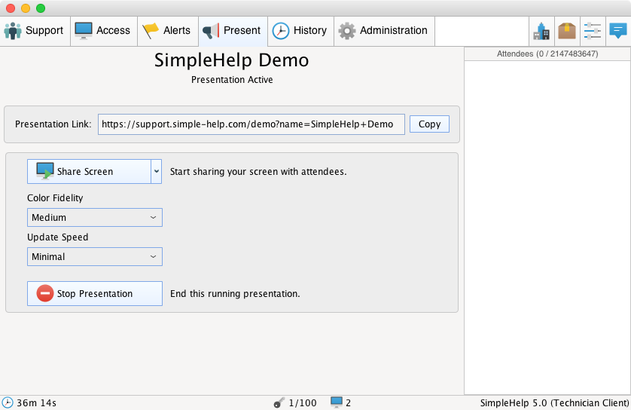Click the cardboard box package icon
The image size is (631, 410).
pos(567,31)
